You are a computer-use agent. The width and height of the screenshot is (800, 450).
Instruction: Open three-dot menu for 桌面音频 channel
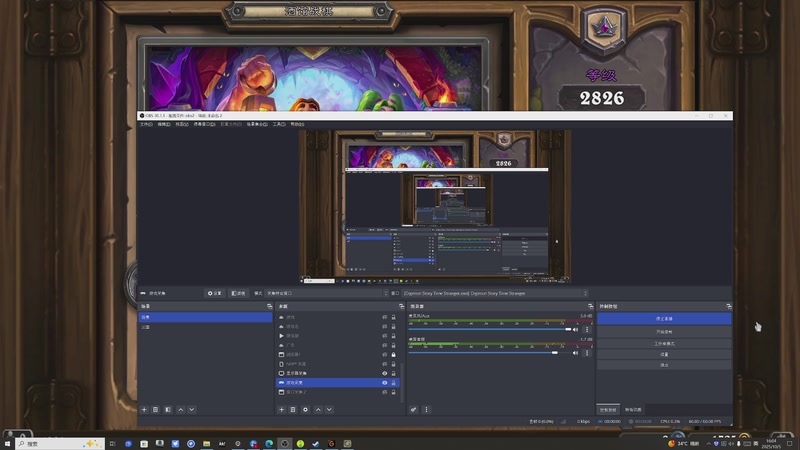587,353
